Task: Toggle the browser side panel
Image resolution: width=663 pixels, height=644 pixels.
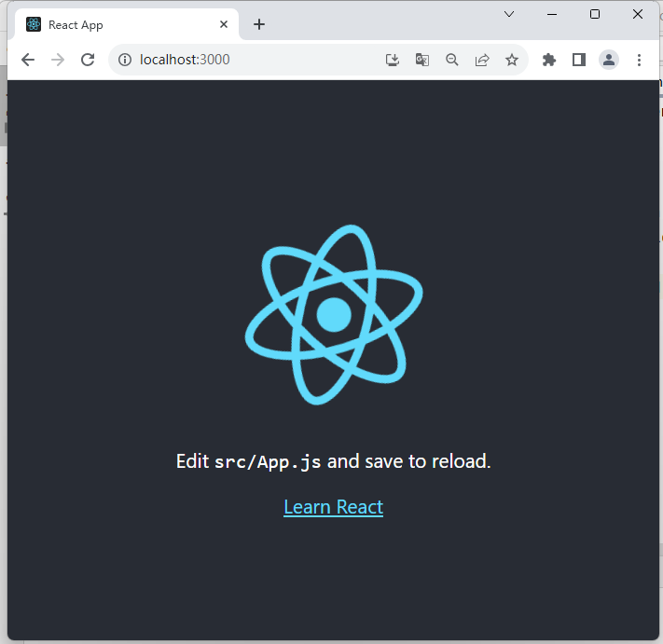Action: click(x=579, y=60)
